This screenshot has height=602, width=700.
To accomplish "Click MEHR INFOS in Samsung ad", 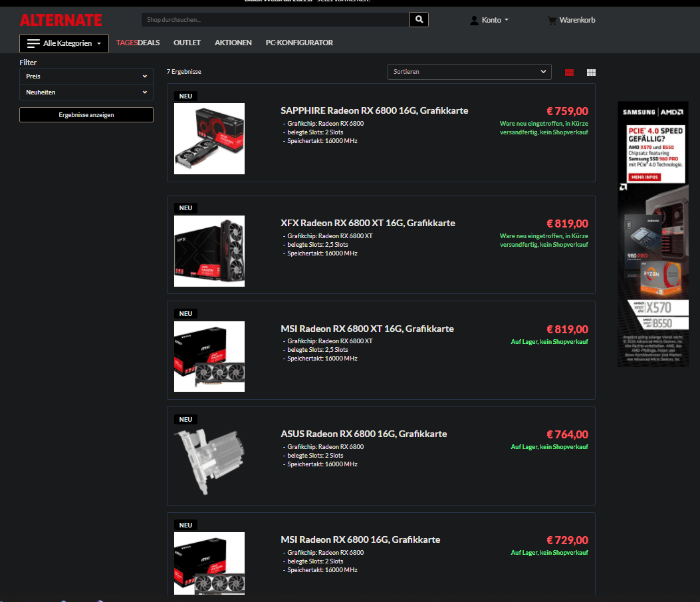I will click(645, 178).
